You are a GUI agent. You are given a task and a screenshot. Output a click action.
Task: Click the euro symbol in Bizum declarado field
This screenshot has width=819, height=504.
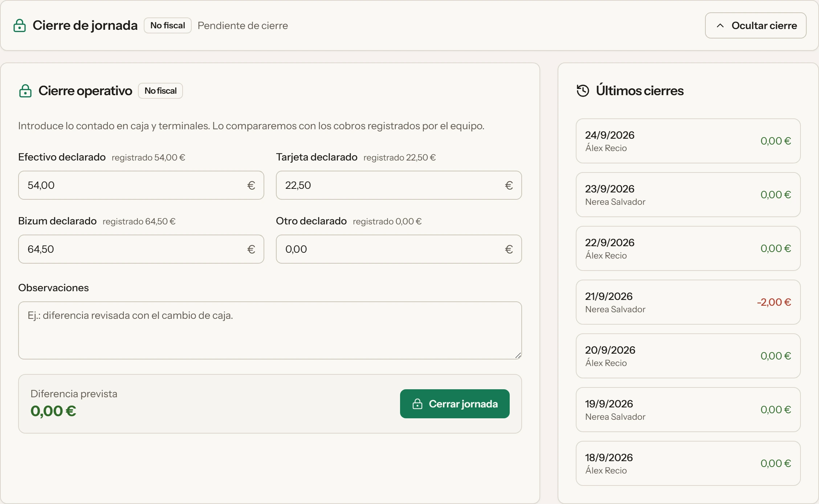251,249
